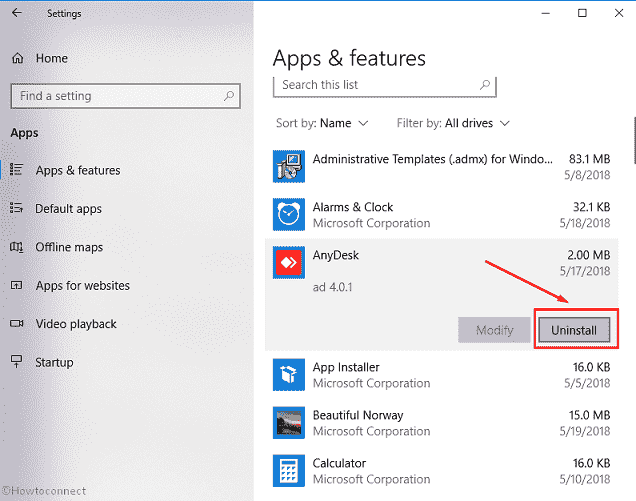636x501 pixels.
Task: Select the Administrative Templates (.admx) entry
Action: click(432, 159)
